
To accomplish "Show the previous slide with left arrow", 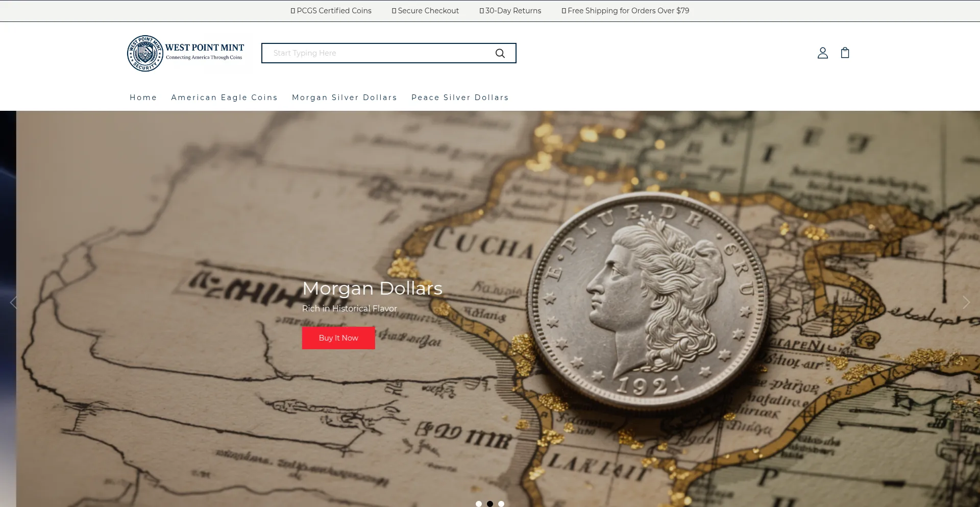I will [x=14, y=303].
